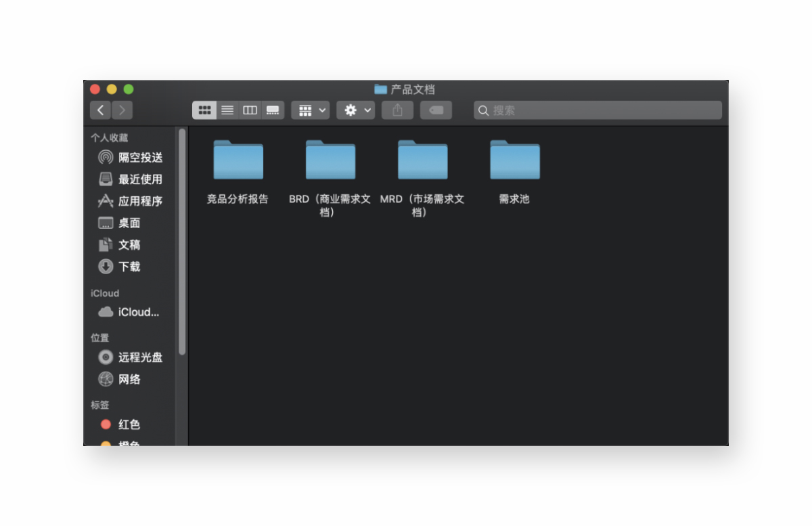Click the 产品文档 folder icon in title bar
This screenshot has height=526, width=812.
click(x=380, y=89)
